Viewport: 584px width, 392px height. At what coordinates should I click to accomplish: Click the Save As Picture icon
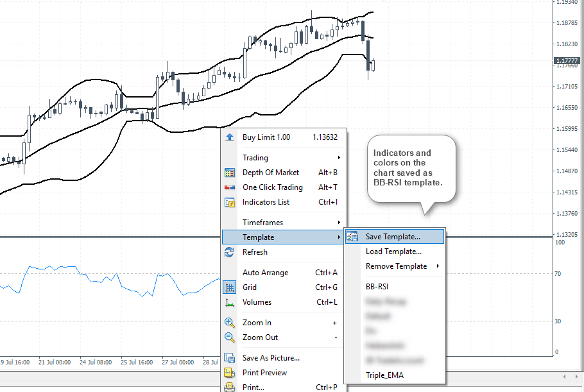point(230,358)
